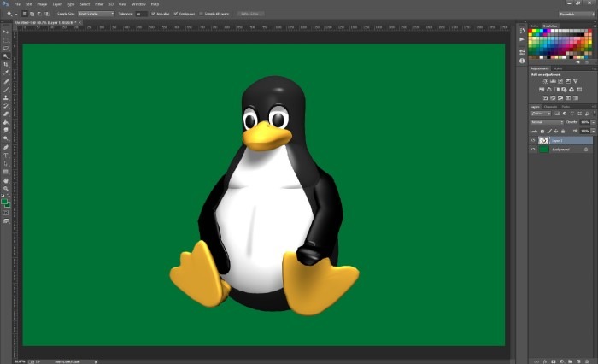Select the Paint Bucket tool
The height and width of the screenshot is (364, 598).
(x=6, y=122)
